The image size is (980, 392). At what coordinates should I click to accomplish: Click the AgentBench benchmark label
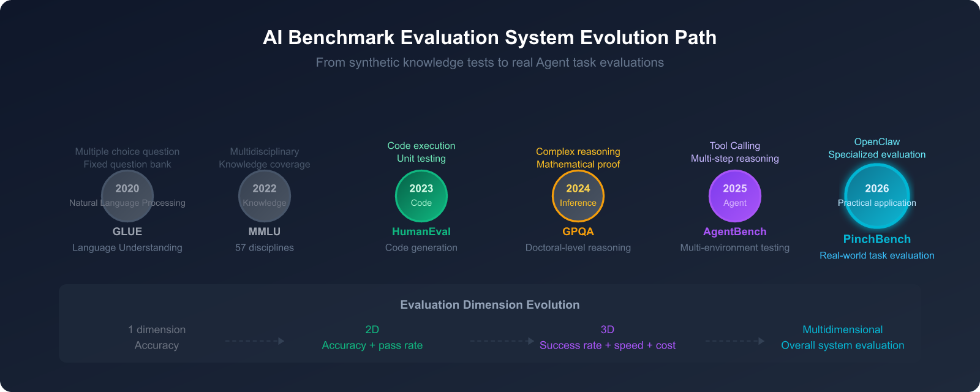click(x=735, y=232)
